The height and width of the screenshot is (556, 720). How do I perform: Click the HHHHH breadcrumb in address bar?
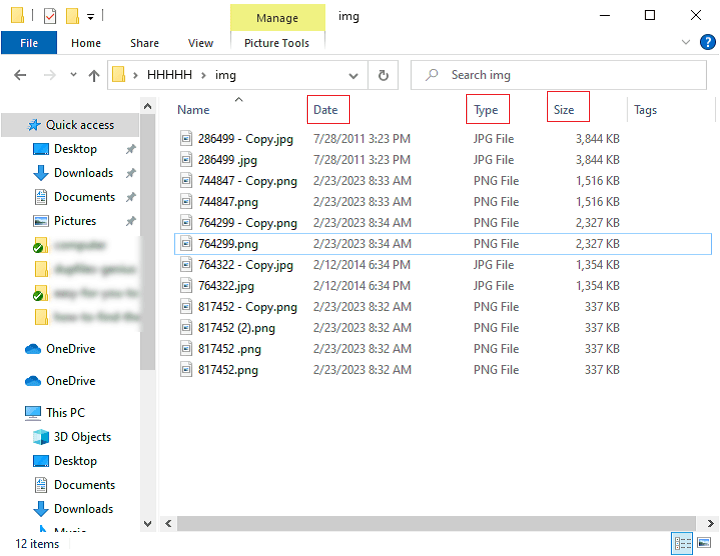(x=169, y=75)
